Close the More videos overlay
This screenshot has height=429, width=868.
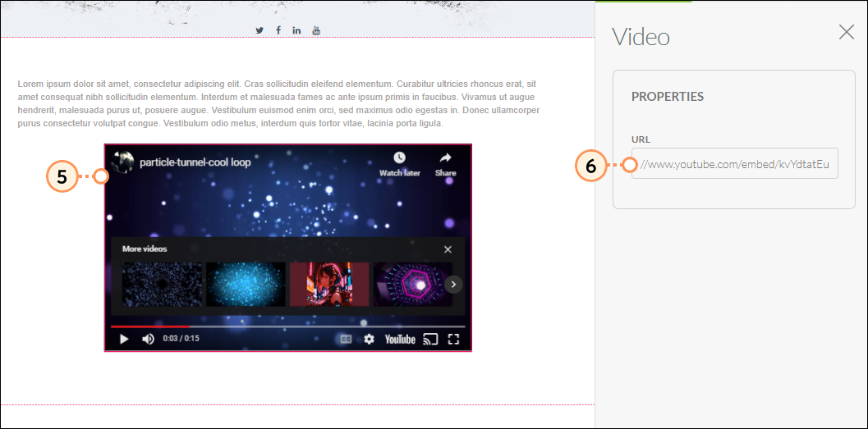448,249
